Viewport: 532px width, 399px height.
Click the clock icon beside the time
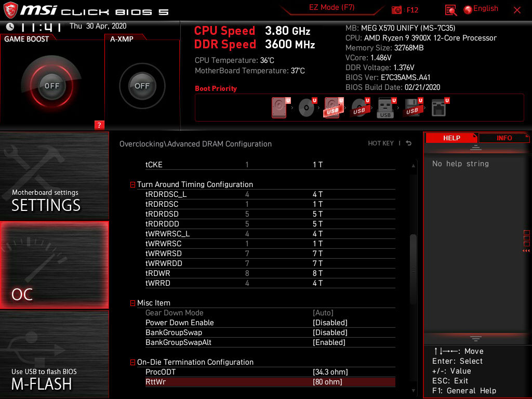[10, 26]
